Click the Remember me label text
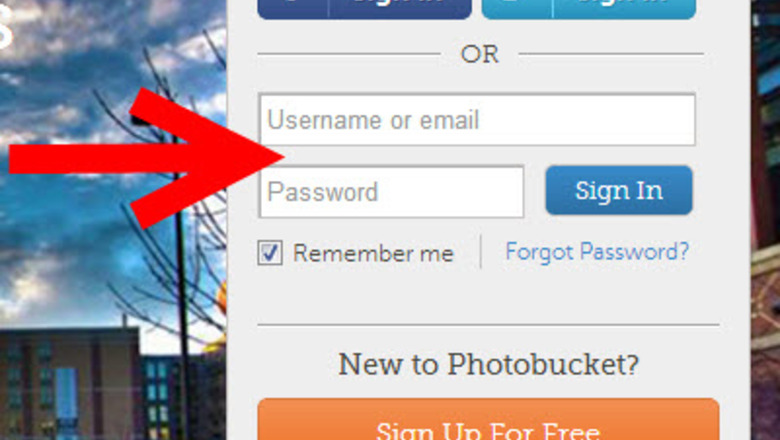Screen dimensions: 780x440 click(x=373, y=253)
